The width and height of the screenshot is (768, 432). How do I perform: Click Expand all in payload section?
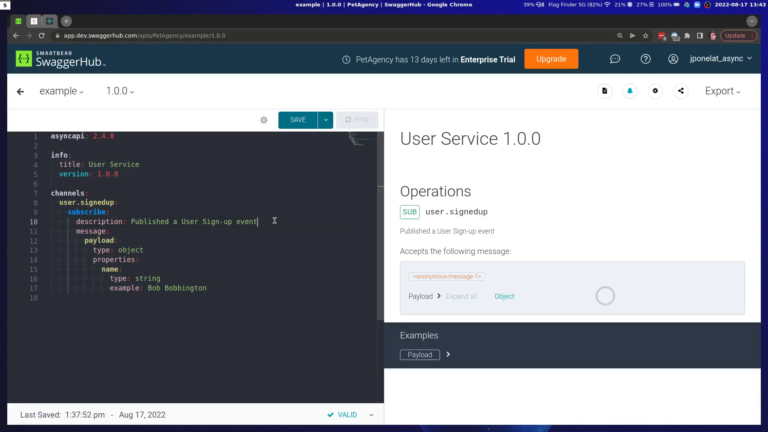point(461,296)
